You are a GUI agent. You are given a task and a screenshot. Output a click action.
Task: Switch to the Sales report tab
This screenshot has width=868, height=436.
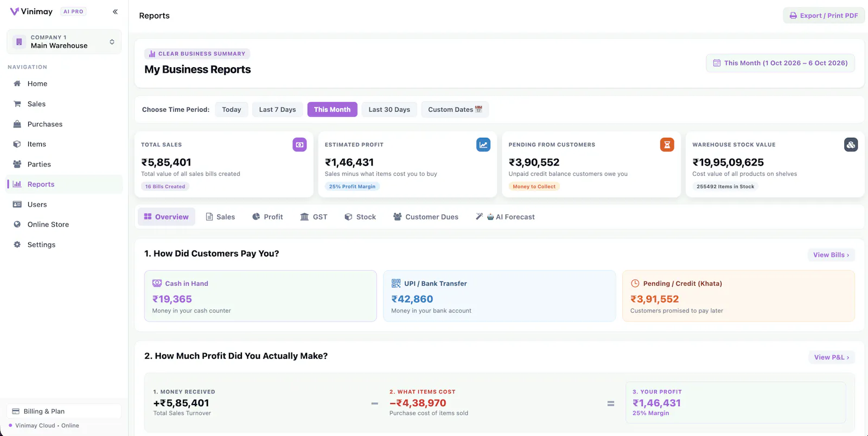[220, 217]
